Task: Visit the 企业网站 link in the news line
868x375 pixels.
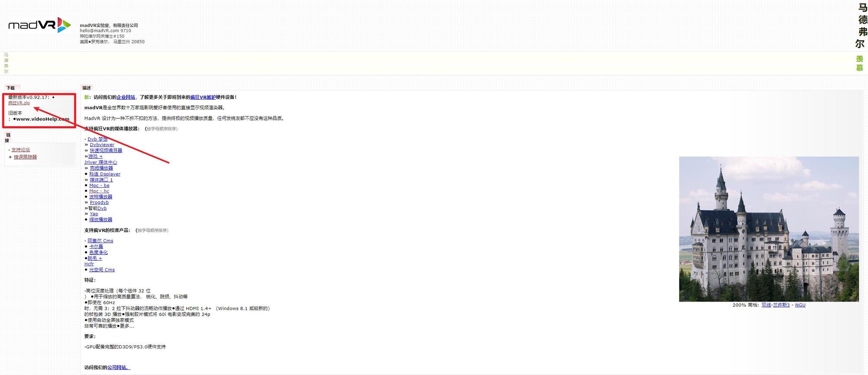Action: 126,97
